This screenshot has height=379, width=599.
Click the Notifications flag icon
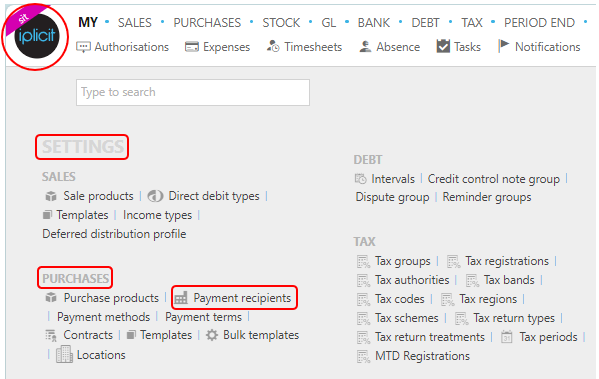tap(503, 46)
